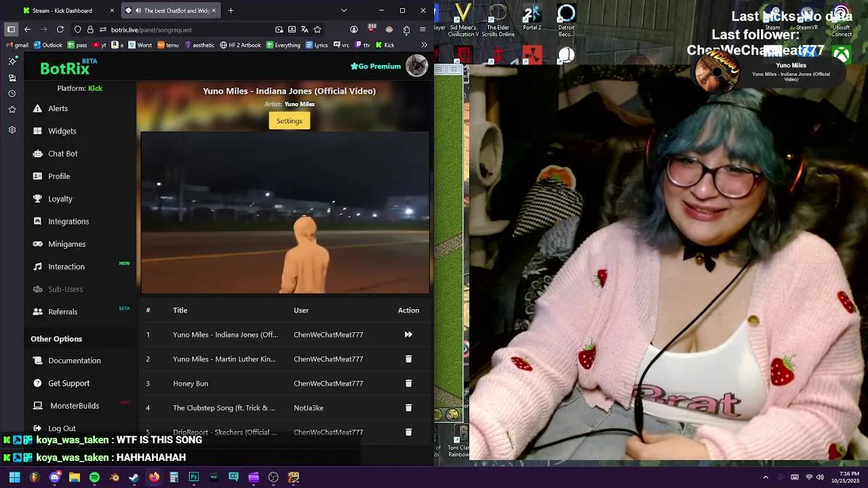Open The Elder Scrolls Online shortcut

click(x=498, y=20)
